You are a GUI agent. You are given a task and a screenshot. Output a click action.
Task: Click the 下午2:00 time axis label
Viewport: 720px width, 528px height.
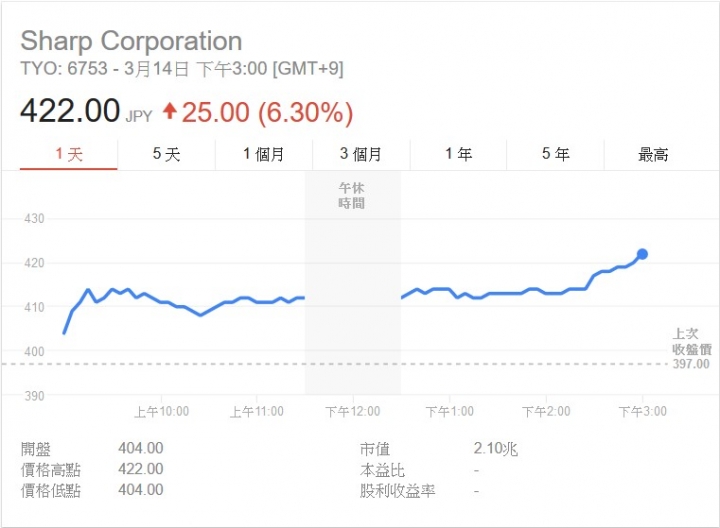tap(546, 411)
